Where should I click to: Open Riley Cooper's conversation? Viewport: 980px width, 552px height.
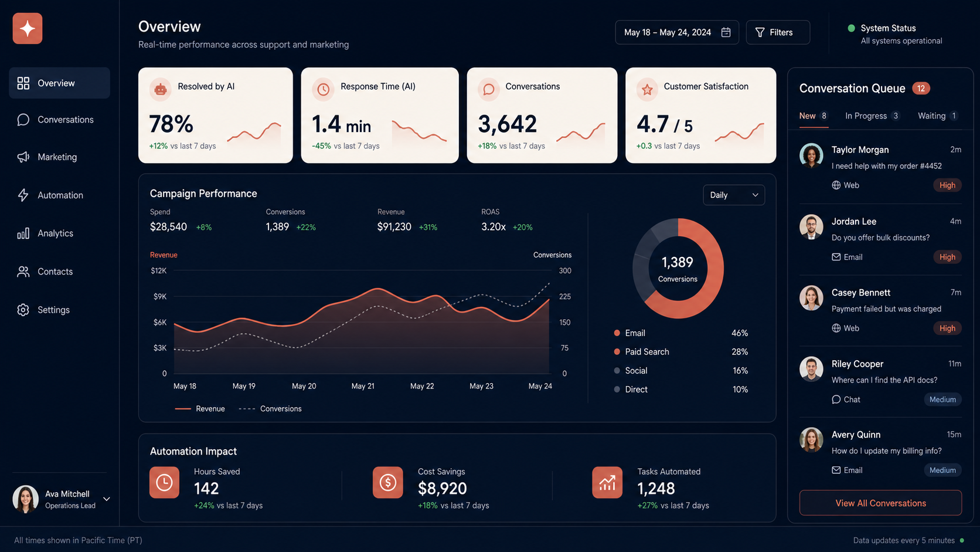pyautogui.click(x=880, y=381)
